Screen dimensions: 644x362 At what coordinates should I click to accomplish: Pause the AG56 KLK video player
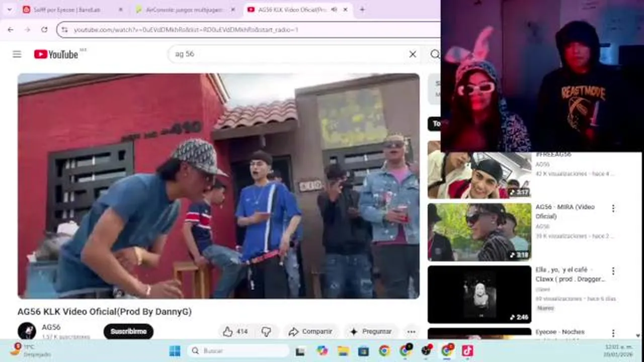pos(218,186)
